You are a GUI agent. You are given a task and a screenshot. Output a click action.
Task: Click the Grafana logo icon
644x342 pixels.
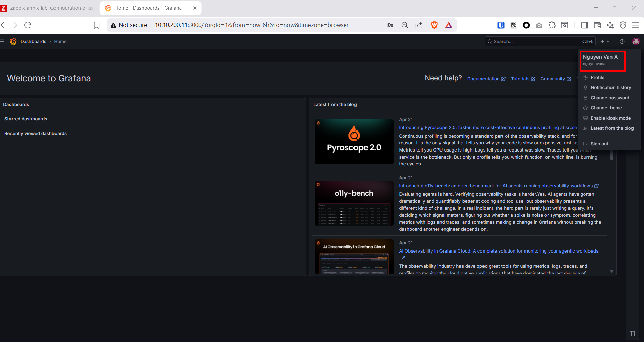13,41
